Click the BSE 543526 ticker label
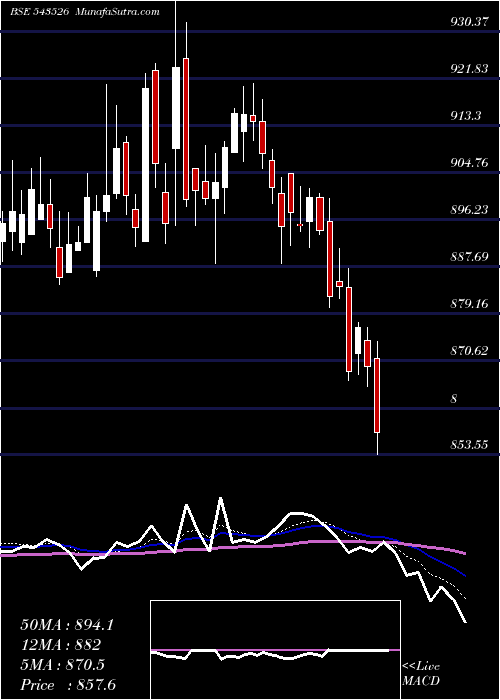 click(39, 12)
